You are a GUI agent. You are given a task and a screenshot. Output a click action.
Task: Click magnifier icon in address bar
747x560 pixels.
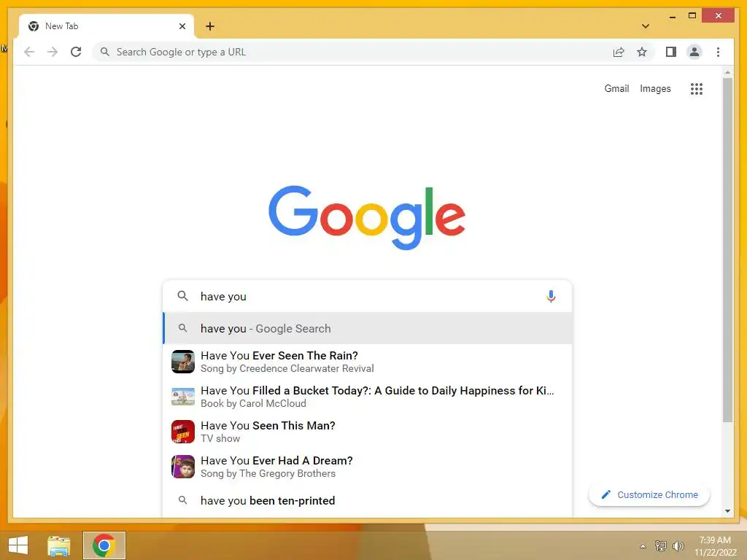[105, 52]
